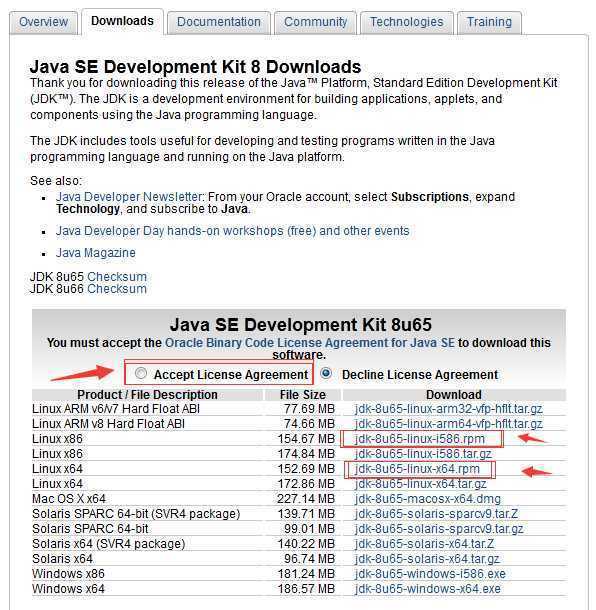The width and height of the screenshot is (596, 610).
Task: Open the JDK 8u65 Checksum link
Action: pyautogui.click(x=117, y=277)
